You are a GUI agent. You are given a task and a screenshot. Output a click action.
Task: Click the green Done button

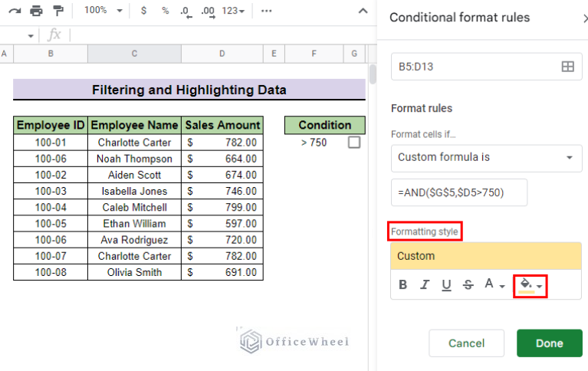tap(550, 343)
